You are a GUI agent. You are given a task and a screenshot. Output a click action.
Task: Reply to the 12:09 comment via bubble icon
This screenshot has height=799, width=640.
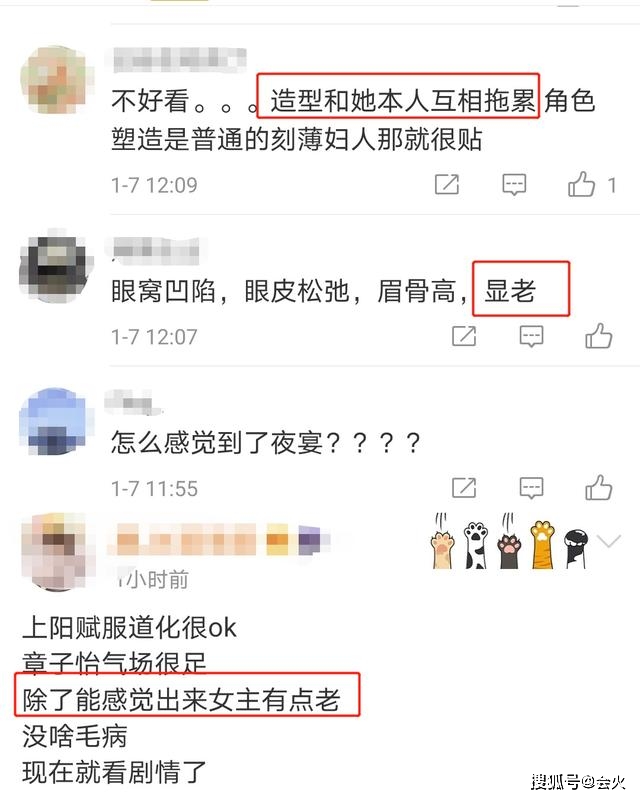(x=514, y=184)
